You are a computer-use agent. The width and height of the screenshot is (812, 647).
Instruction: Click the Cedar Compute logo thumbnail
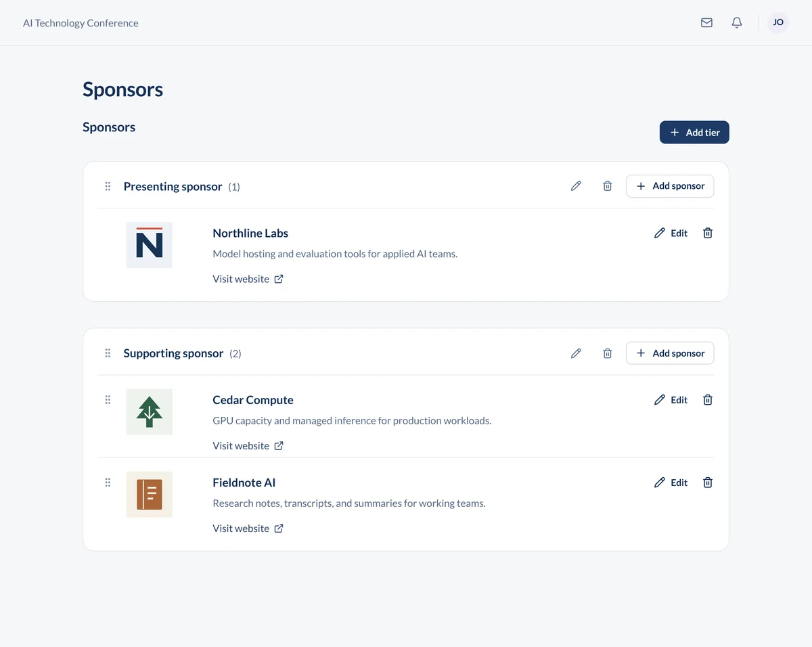[x=150, y=412]
